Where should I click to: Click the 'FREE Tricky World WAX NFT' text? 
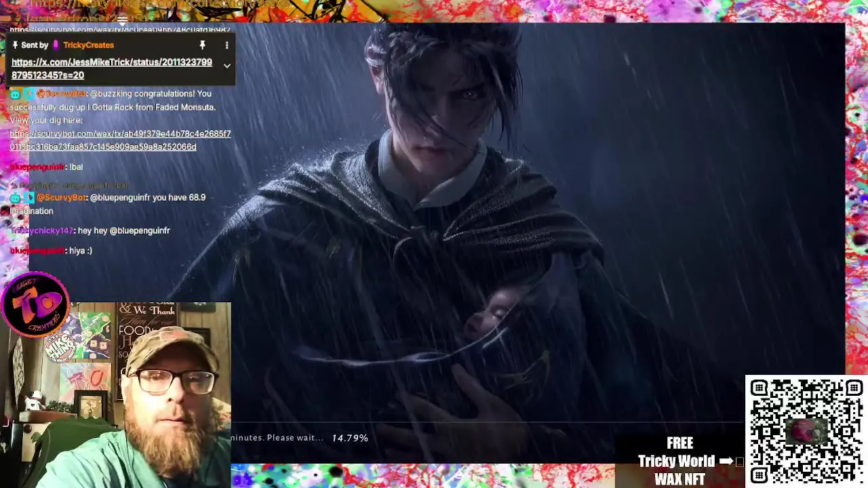679,462
